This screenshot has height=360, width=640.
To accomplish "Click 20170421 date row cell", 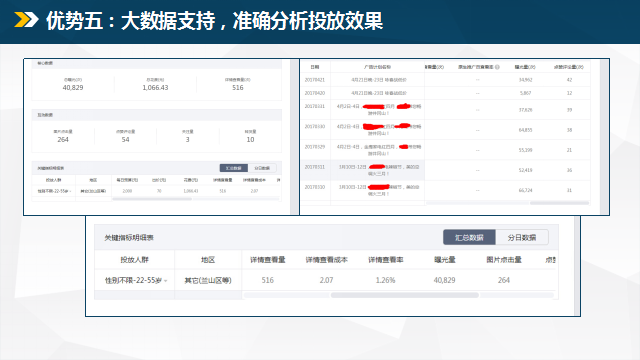I will [315, 80].
